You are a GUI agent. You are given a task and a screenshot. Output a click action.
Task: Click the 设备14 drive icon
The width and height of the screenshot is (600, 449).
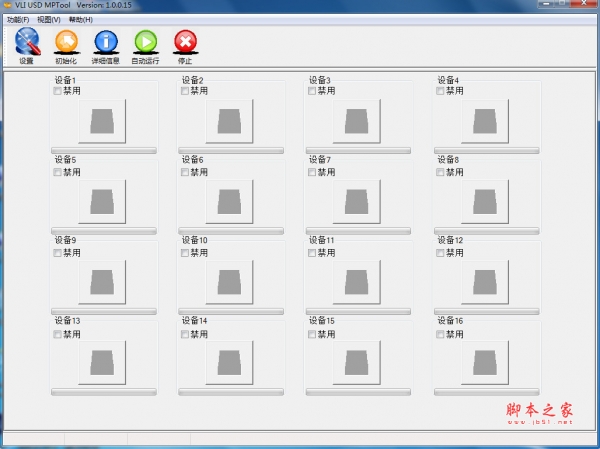230,362
